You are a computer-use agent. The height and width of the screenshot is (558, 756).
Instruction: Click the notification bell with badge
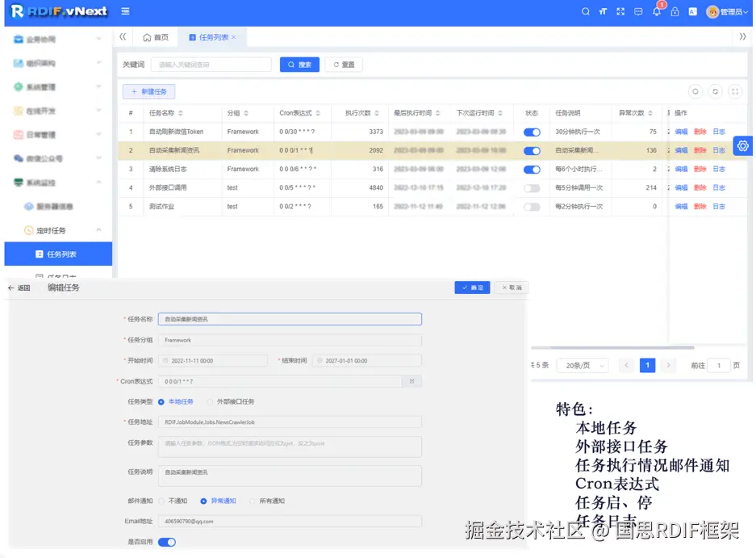pos(658,11)
